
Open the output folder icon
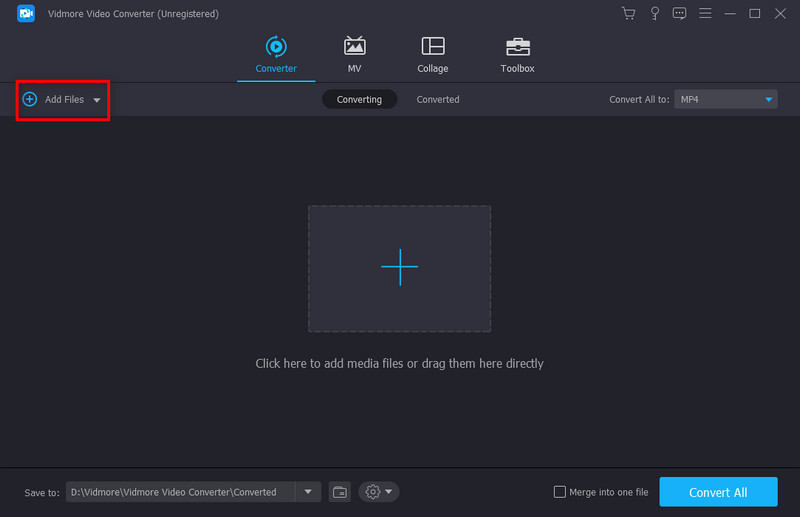(340, 492)
